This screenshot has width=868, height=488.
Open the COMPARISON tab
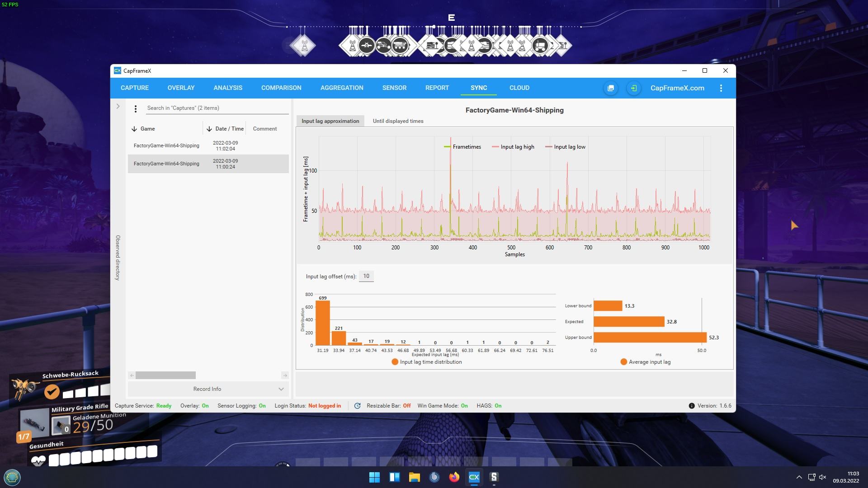click(281, 88)
